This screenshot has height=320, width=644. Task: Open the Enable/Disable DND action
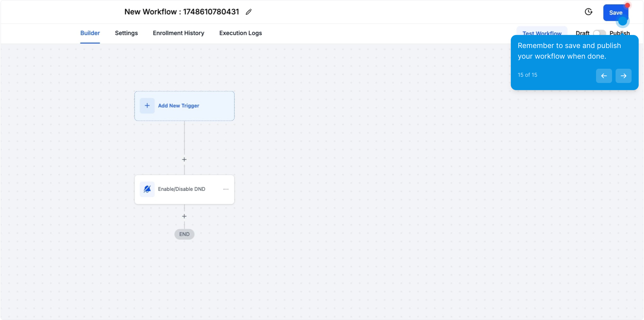click(184, 189)
